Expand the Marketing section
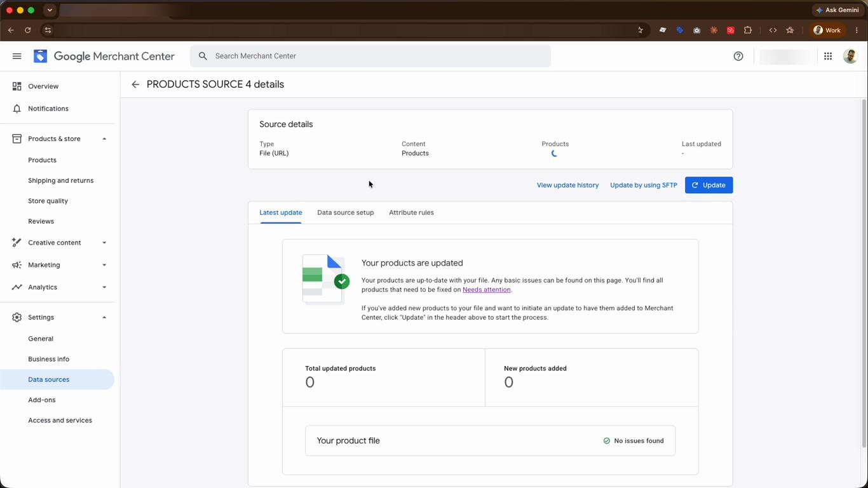 [x=104, y=265]
